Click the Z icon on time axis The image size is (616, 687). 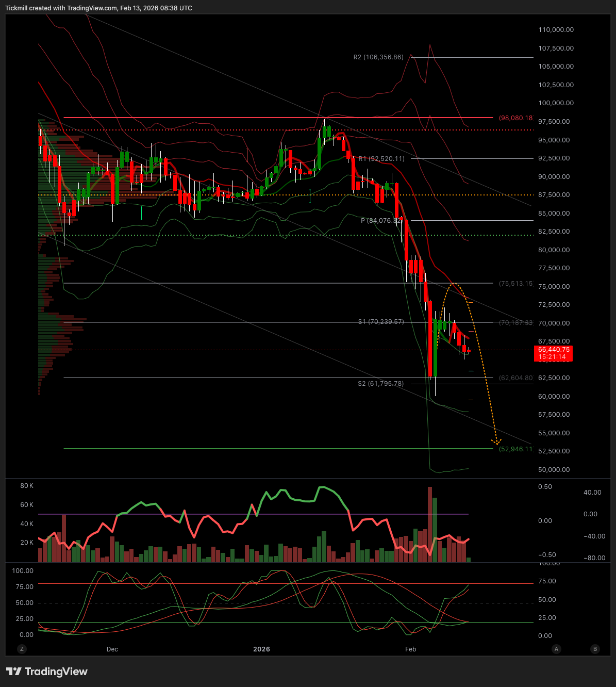pyautogui.click(x=21, y=649)
